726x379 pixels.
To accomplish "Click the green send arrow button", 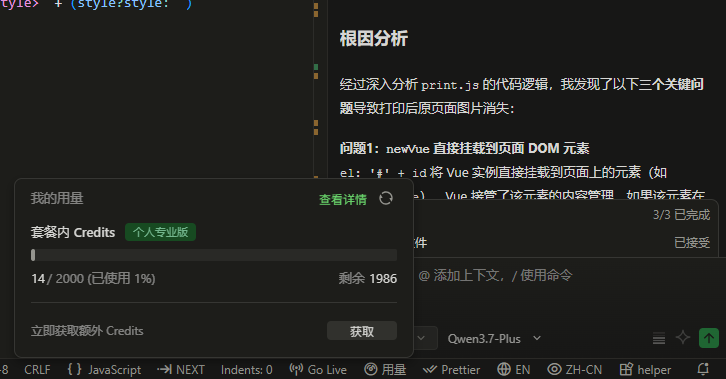I will pyautogui.click(x=709, y=338).
